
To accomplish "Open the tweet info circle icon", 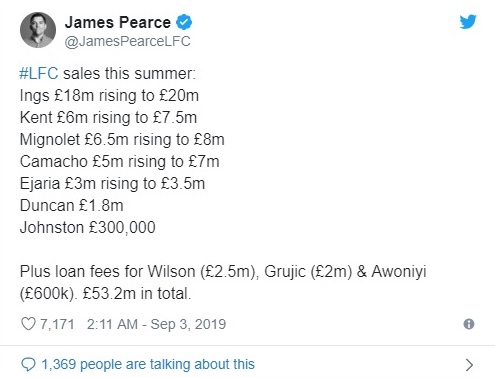I will point(469,324).
